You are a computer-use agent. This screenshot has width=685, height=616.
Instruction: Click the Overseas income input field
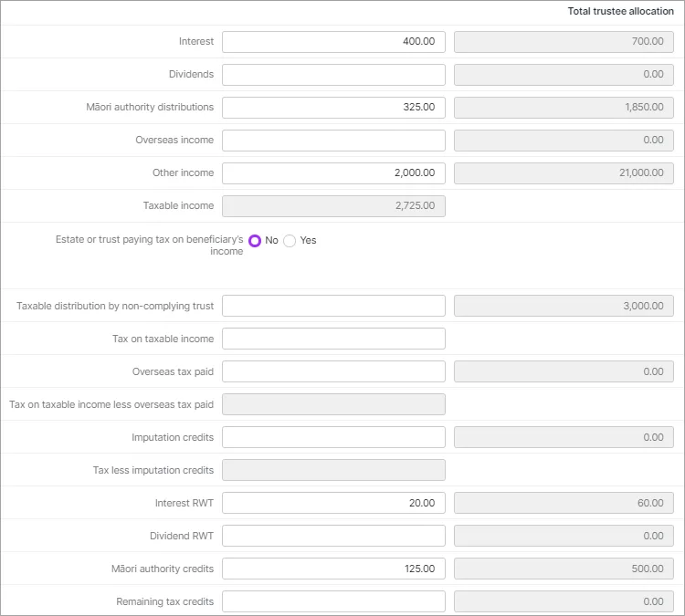pos(333,141)
